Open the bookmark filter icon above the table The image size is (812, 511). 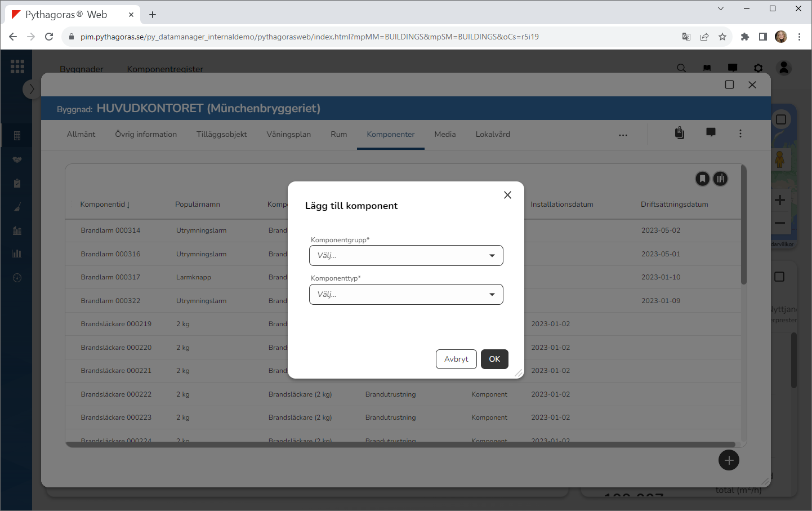click(702, 179)
